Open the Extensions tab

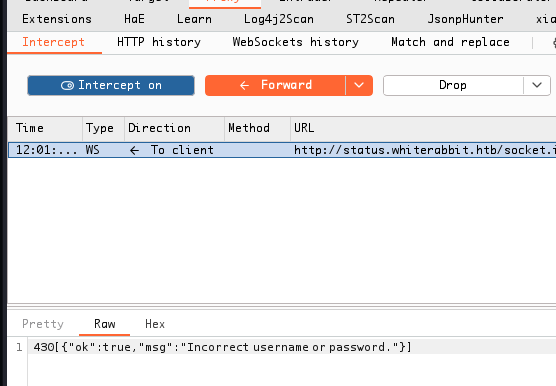(57, 19)
